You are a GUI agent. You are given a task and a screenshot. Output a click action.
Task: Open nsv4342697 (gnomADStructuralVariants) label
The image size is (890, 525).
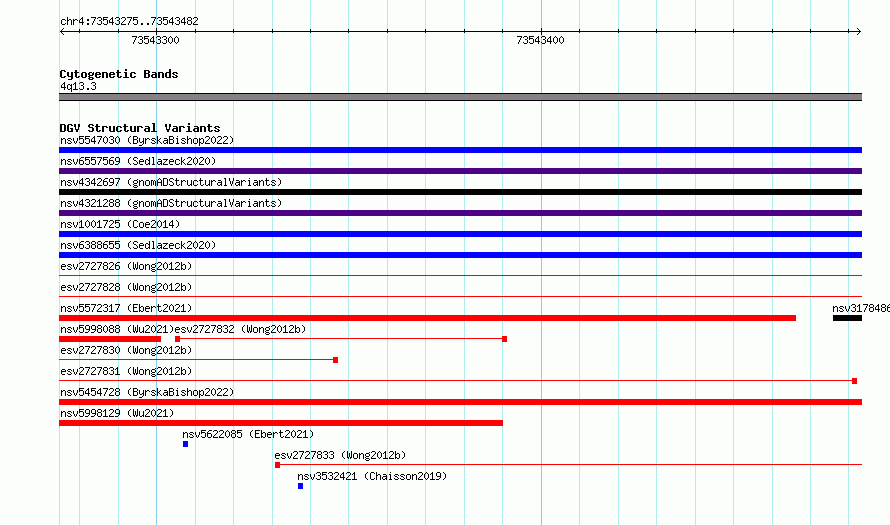pyautogui.click(x=171, y=182)
